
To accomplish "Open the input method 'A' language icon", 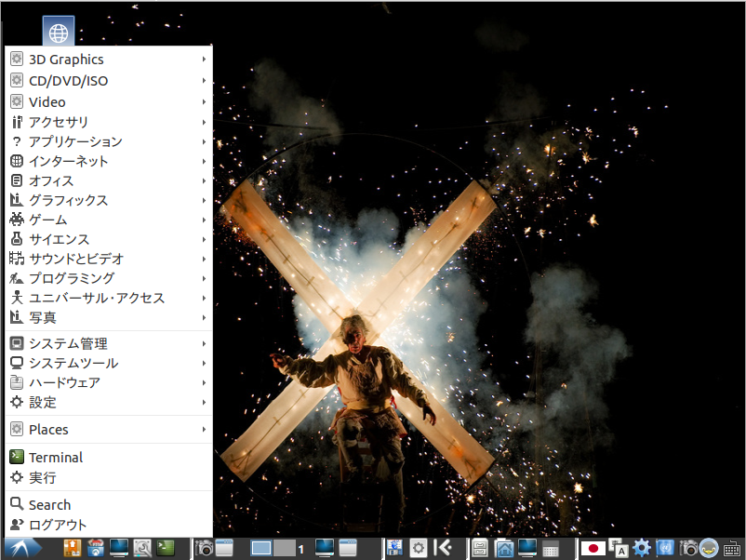I will (619, 549).
